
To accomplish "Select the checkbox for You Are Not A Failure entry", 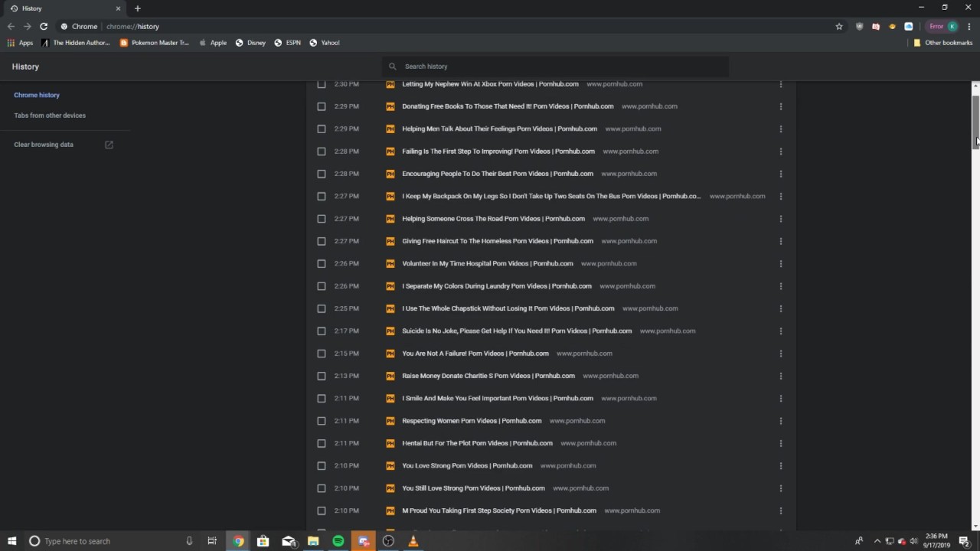I will [322, 354].
